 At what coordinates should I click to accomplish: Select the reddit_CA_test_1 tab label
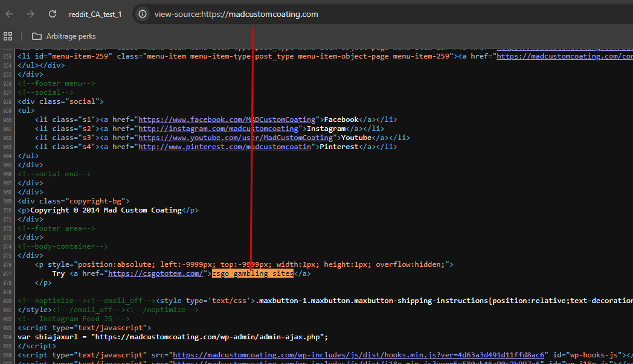[95, 14]
